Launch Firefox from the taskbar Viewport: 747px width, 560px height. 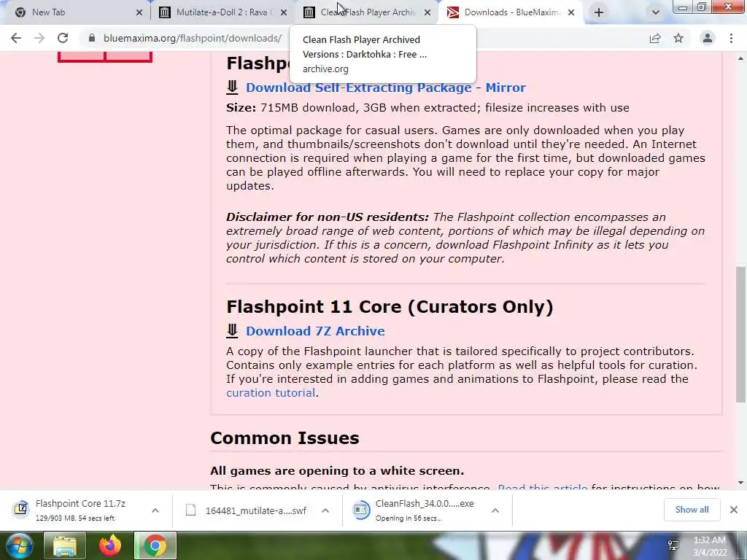(x=109, y=545)
